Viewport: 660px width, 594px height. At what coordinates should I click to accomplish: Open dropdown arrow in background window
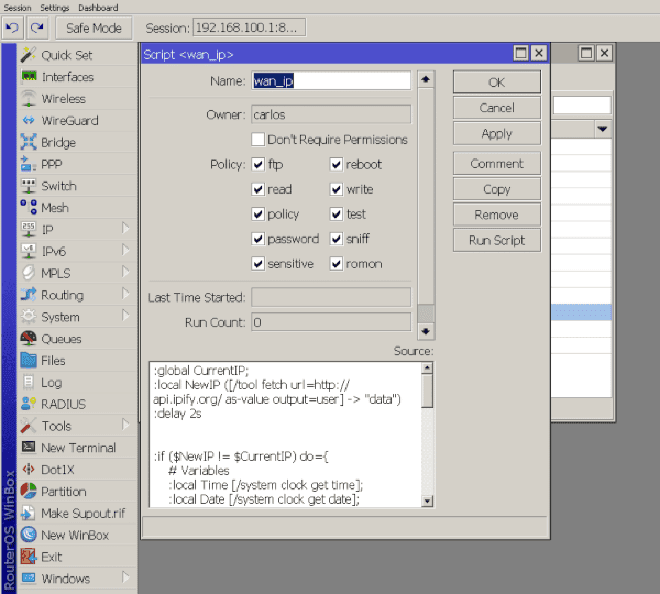[x=603, y=129]
